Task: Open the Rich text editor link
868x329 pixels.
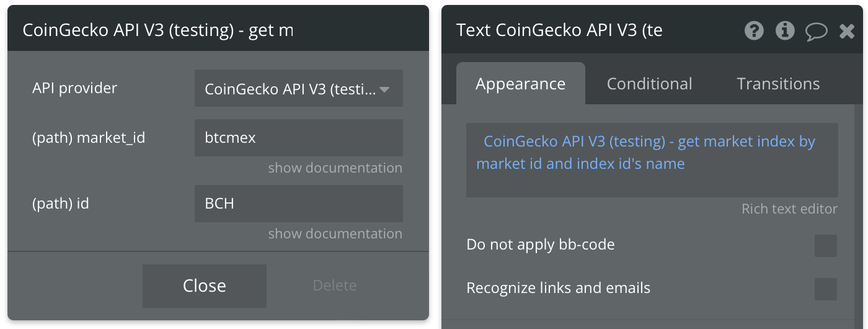Action: (789, 209)
